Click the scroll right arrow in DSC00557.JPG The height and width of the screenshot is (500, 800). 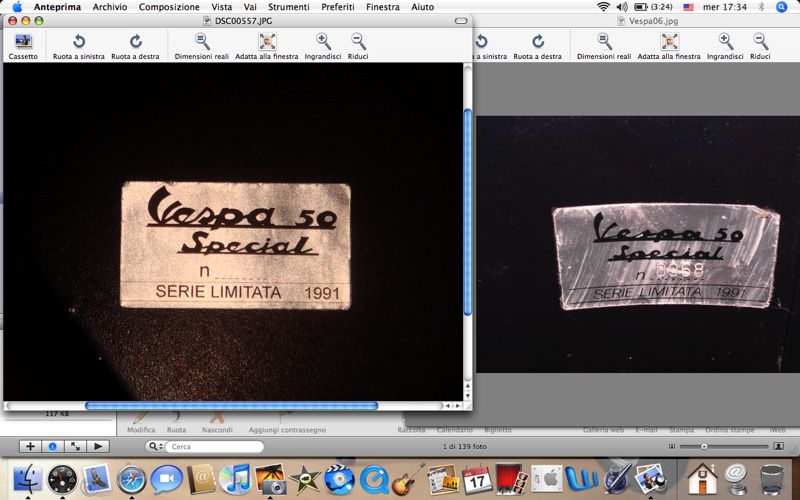(x=458, y=406)
